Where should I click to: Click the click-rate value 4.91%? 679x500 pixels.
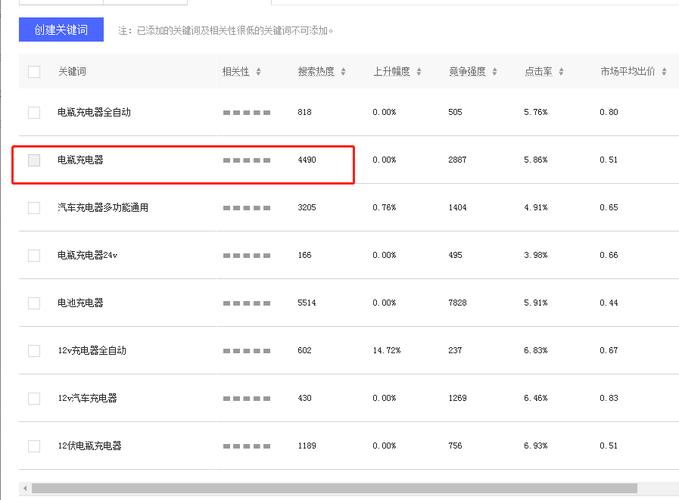tap(536, 207)
